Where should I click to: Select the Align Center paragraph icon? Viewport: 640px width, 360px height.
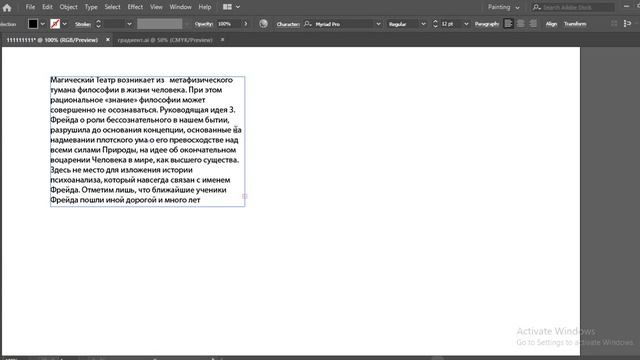[521, 24]
